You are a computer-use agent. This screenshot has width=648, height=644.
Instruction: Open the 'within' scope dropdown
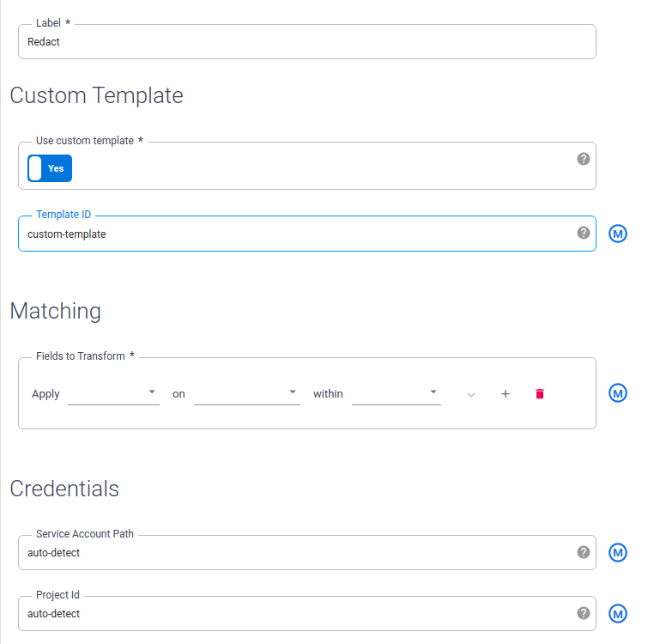396,393
